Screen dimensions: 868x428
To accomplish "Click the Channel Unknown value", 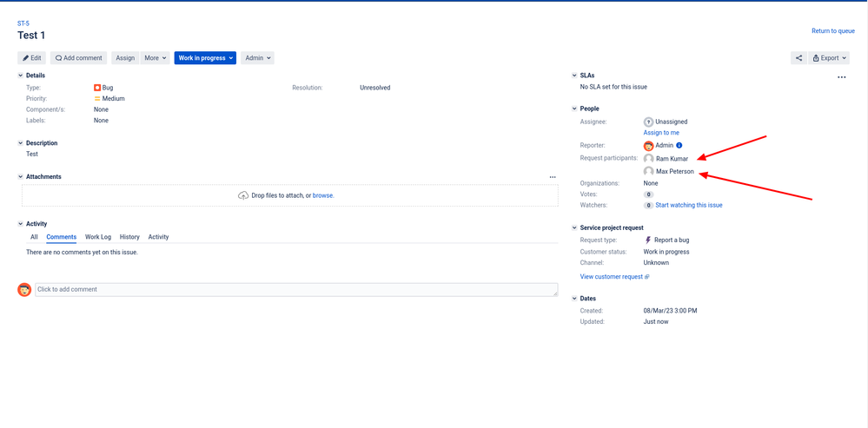I will [656, 263].
